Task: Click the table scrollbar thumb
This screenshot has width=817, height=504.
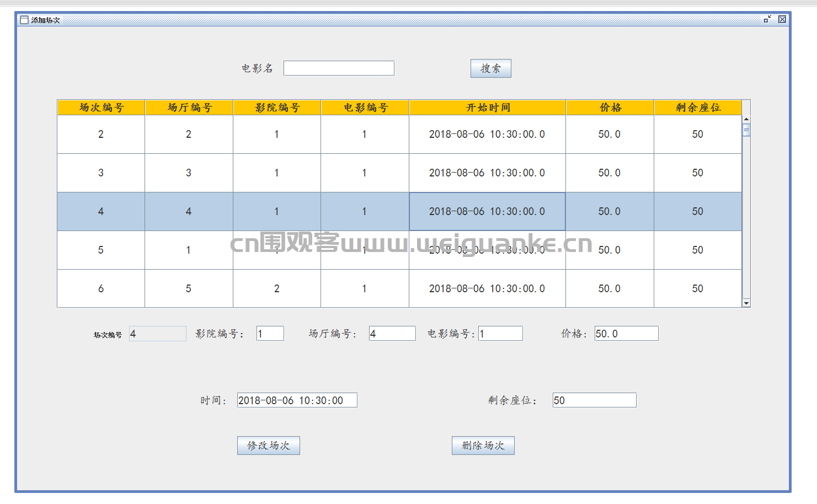Action: (746, 131)
